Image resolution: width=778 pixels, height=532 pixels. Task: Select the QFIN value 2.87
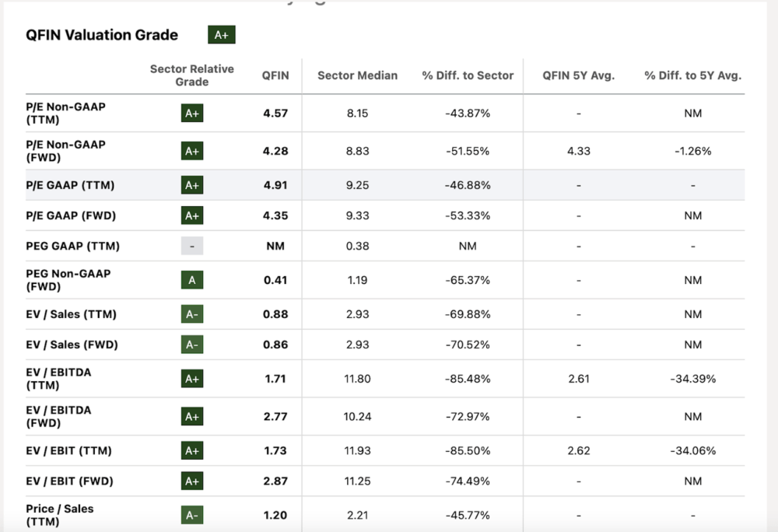coord(275,481)
